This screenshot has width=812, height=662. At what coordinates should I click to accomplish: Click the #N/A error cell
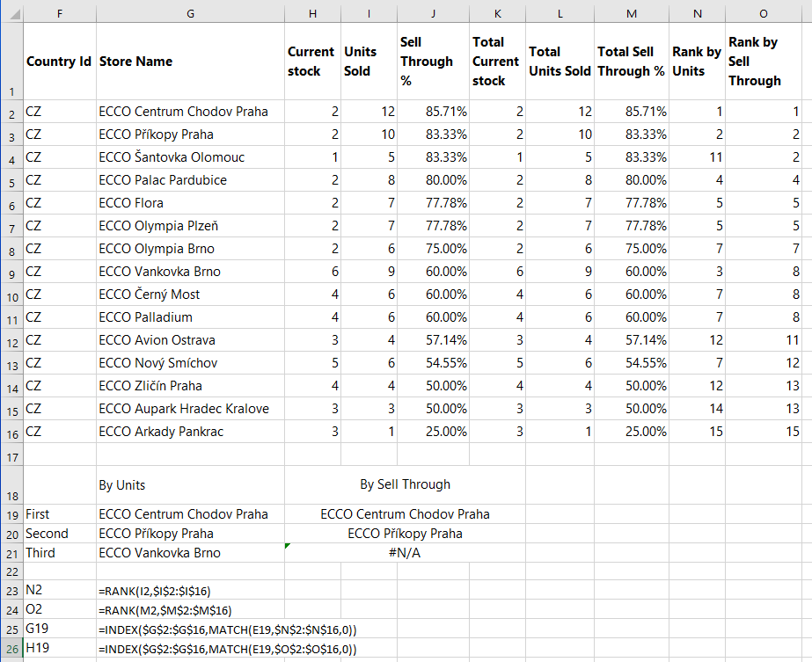[x=405, y=553]
